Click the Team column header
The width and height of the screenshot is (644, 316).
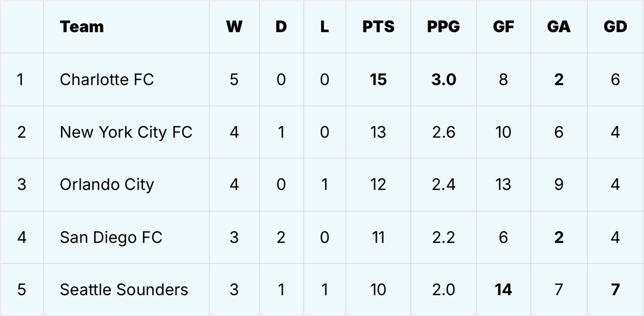[82, 27]
